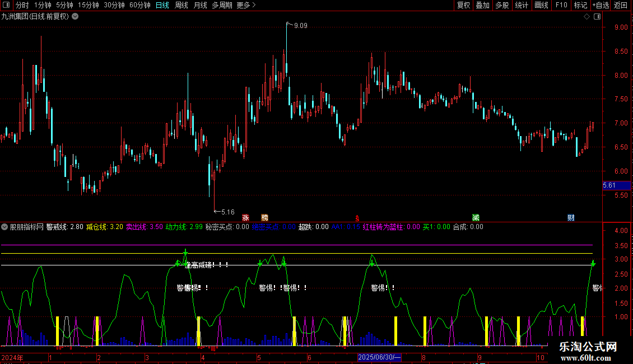Click the 减 event marker icon
The height and width of the screenshot is (364, 633).
pos(476,217)
